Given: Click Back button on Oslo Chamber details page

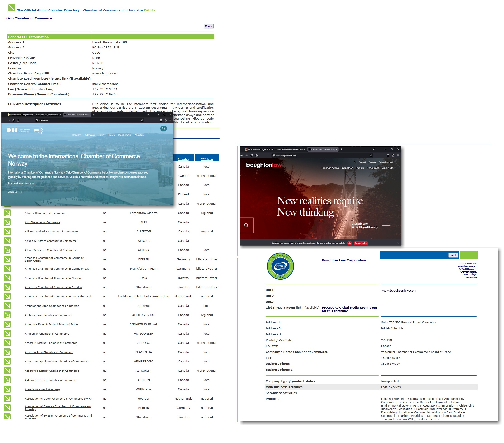Looking at the screenshot, I should tap(209, 26).
